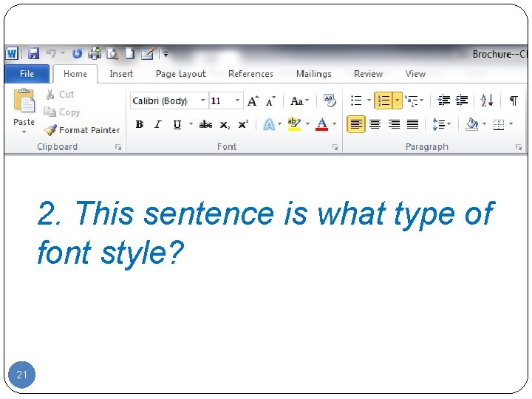Apply red font color

tap(321, 125)
